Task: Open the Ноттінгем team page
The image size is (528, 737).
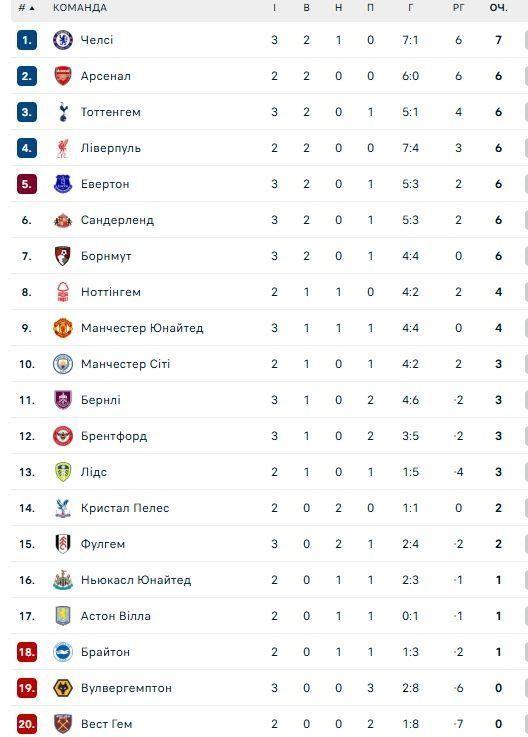Action: coord(110,292)
